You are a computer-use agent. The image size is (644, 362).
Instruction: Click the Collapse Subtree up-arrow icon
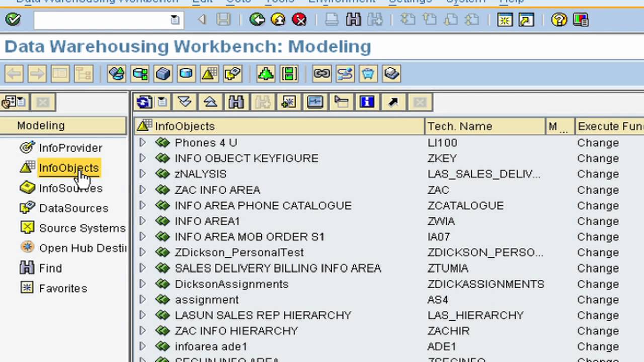210,102
